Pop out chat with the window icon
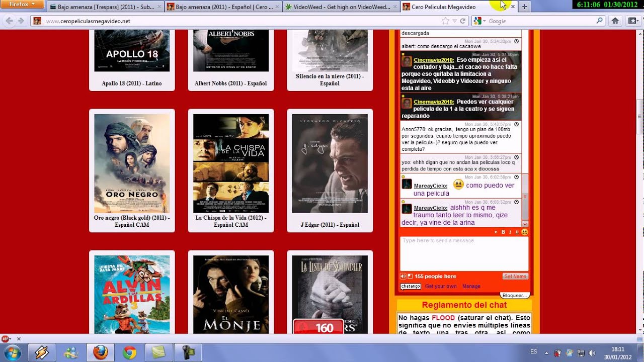 tap(410, 276)
